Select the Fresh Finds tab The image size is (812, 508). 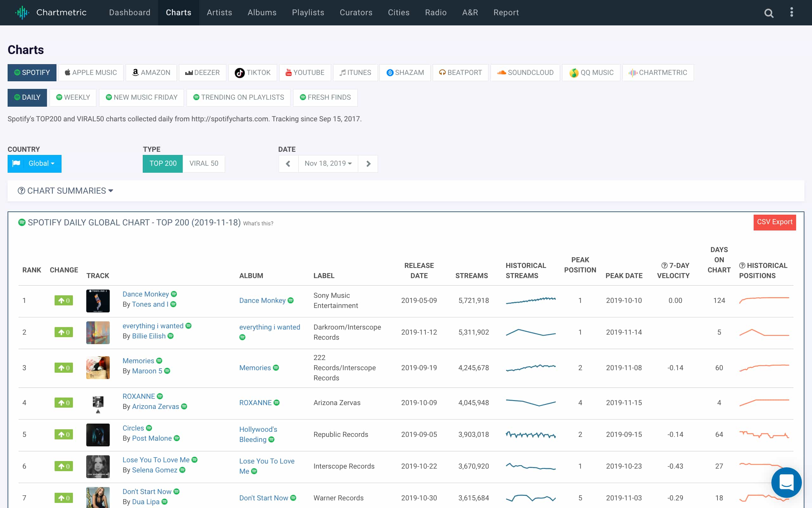325,97
